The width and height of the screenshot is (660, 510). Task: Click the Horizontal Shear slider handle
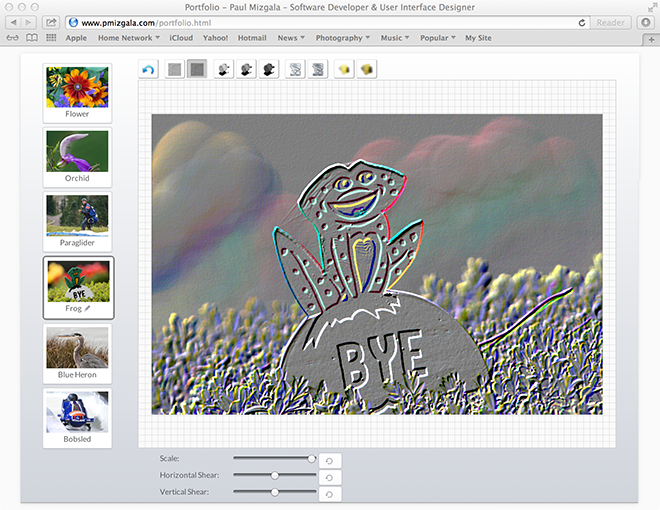coord(274,475)
